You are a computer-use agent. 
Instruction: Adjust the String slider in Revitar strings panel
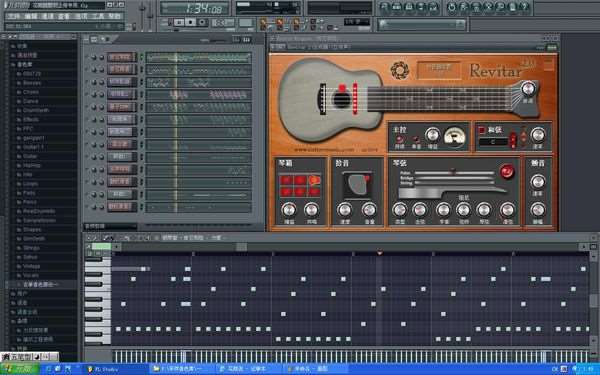[455, 183]
